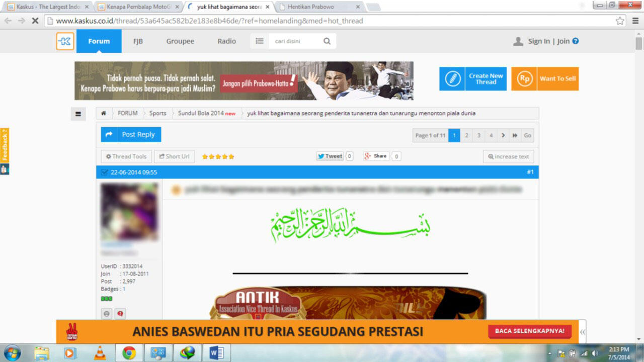
Task: Click the five-star thread rating
Action: (x=218, y=156)
